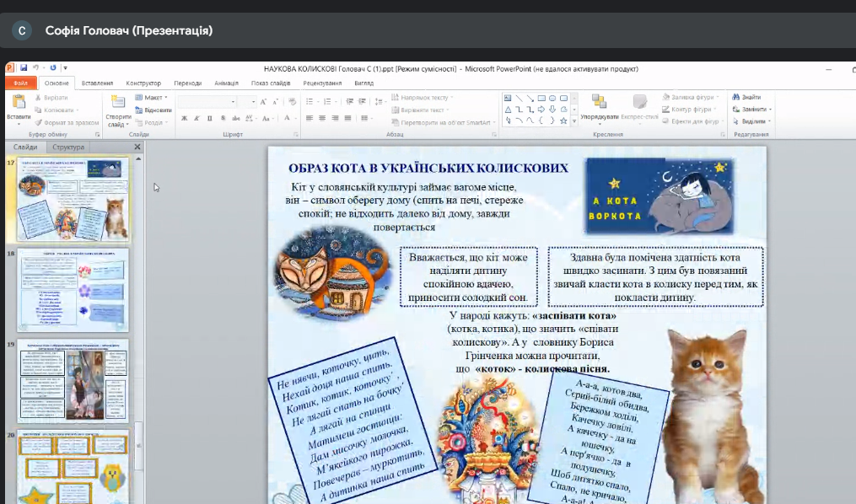Select slide 18 thumbnail in slide panel
The height and width of the screenshot is (504, 856).
[74, 289]
